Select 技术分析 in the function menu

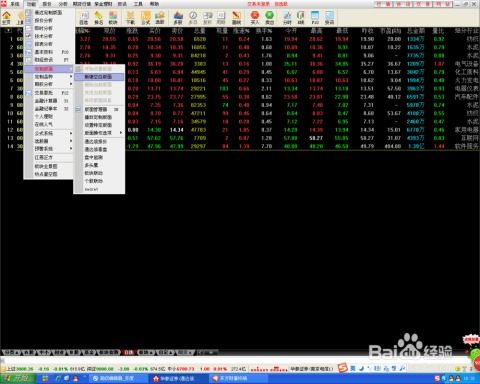[49, 36]
